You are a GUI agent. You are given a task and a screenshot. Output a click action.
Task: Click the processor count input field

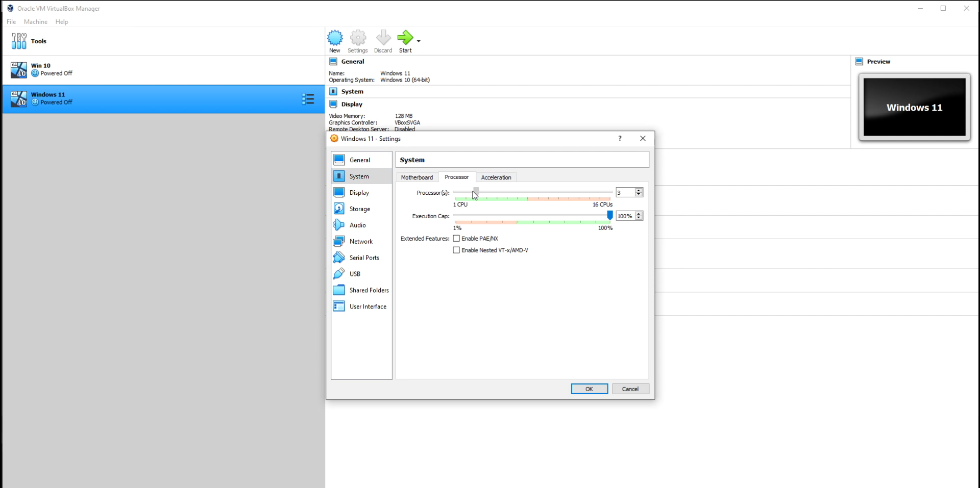click(x=625, y=193)
